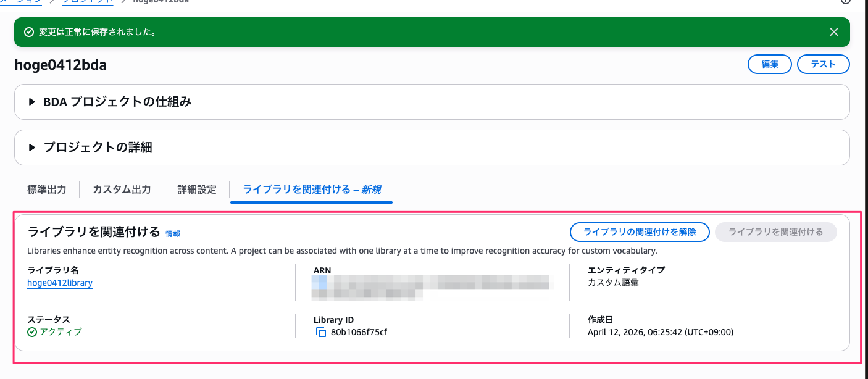868x379 pixels.
Task: Click the hoge0412bda page title
Action: tap(61, 65)
